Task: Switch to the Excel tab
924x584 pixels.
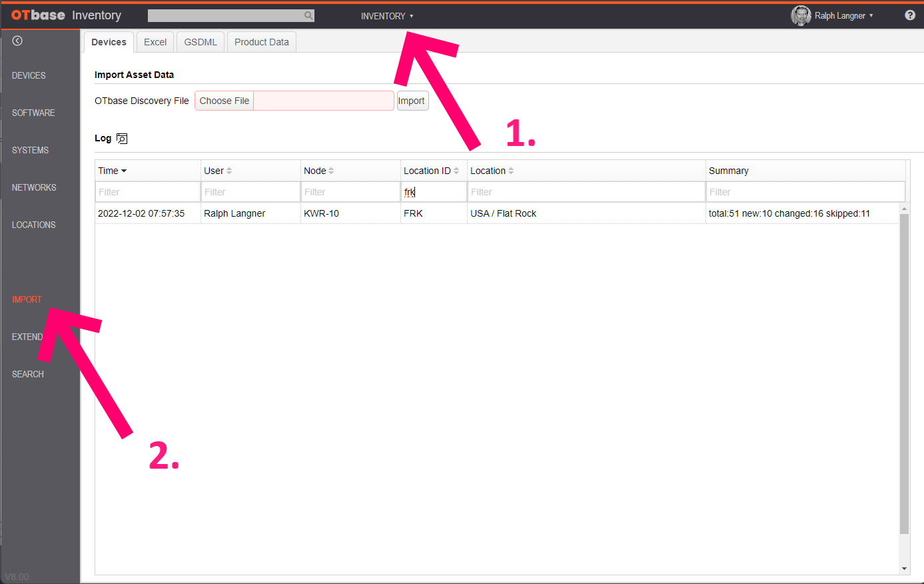Action: 155,42
